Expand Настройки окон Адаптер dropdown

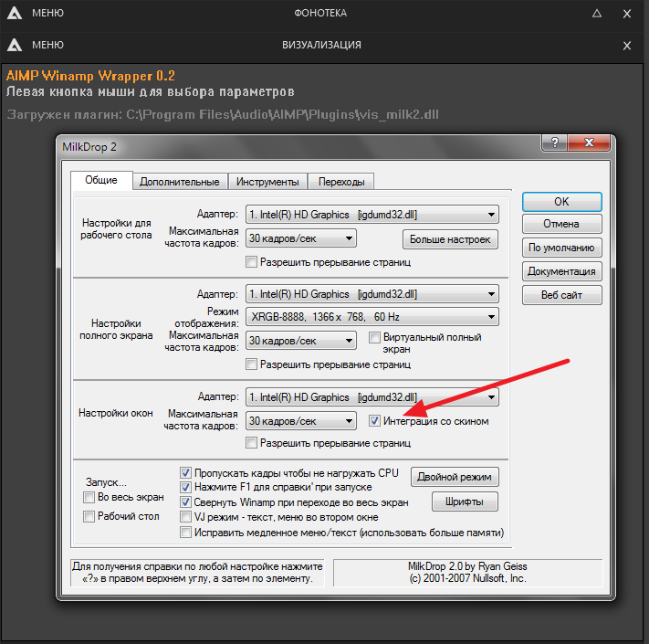(372, 397)
